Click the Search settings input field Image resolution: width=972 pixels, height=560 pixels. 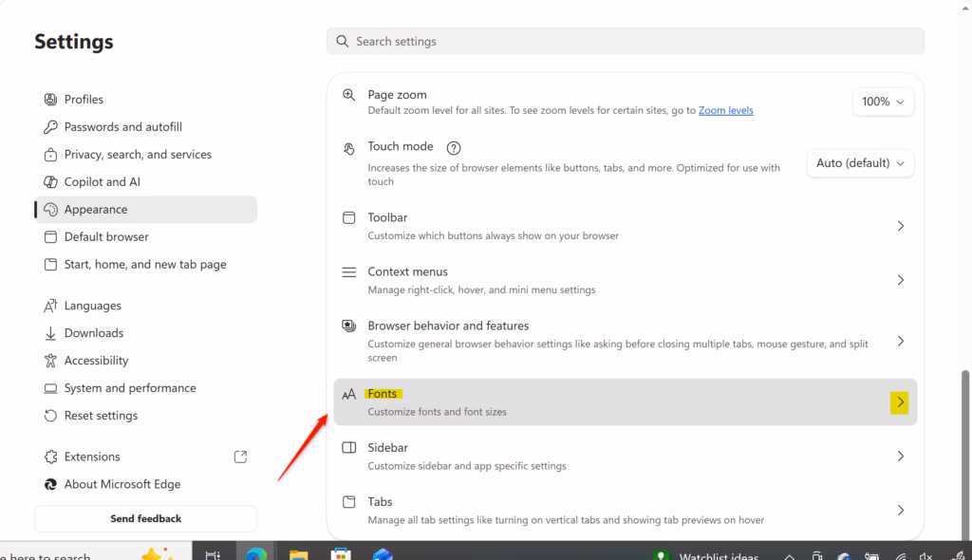pyautogui.click(x=626, y=41)
